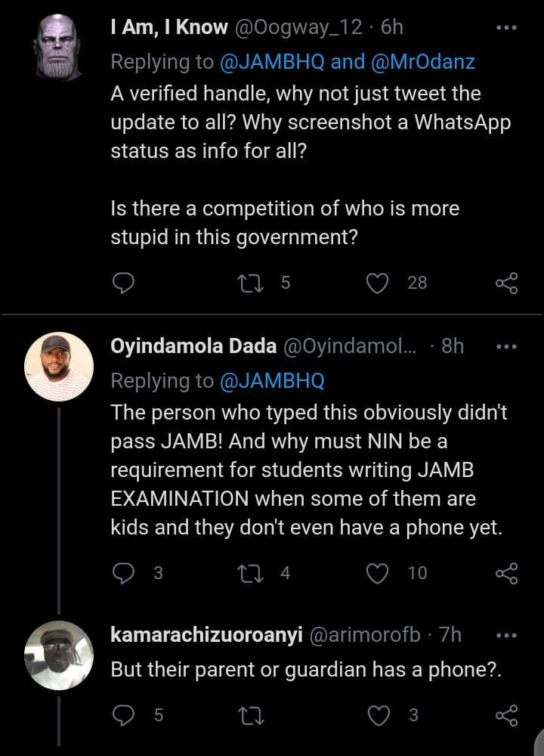Open replies on Oyindamola Dada's tweet
Image resolution: width=544 pixels, height=756 pixels.
click(122, 573)
